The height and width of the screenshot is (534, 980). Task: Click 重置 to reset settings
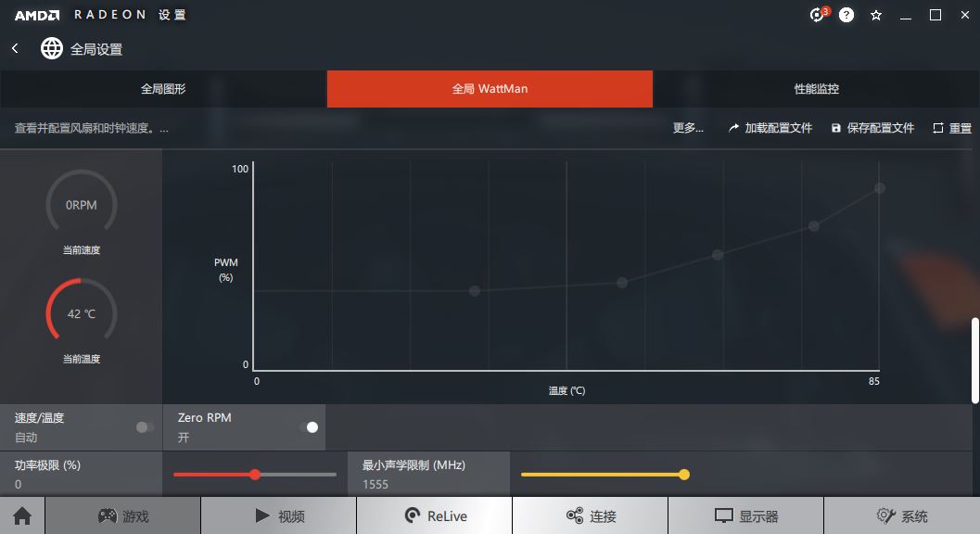(x=952, y=128)
